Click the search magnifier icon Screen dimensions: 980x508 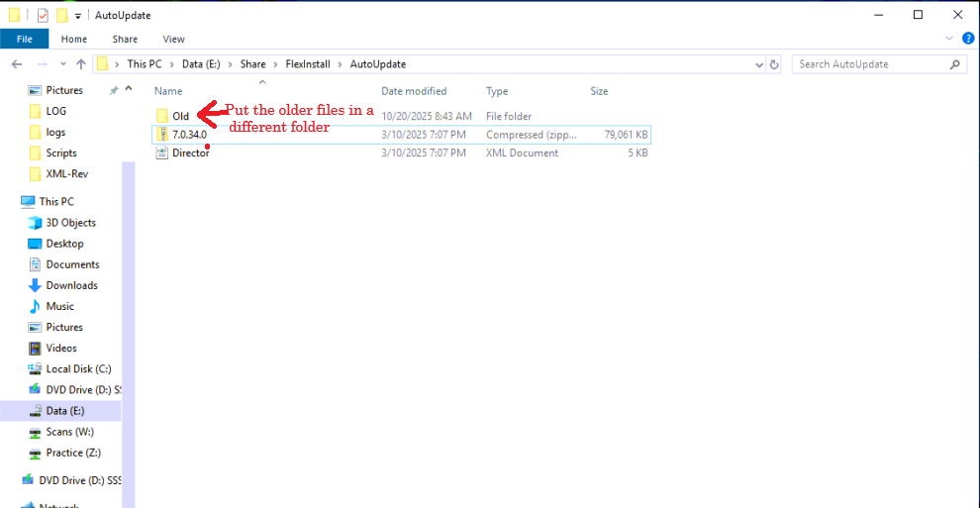point(954,64)
